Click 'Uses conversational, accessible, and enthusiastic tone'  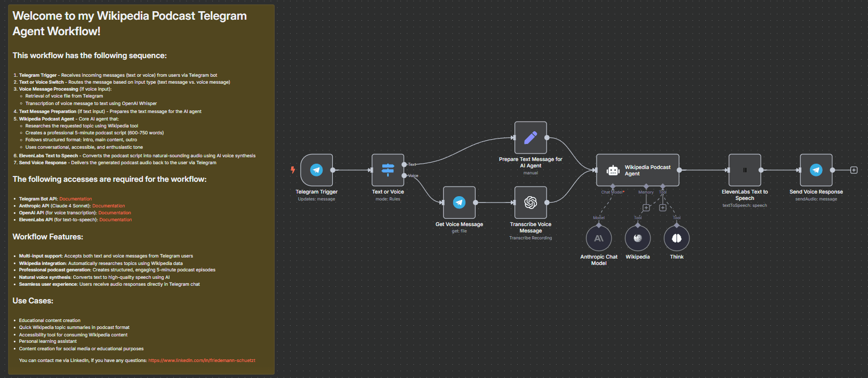coord(84,147)
